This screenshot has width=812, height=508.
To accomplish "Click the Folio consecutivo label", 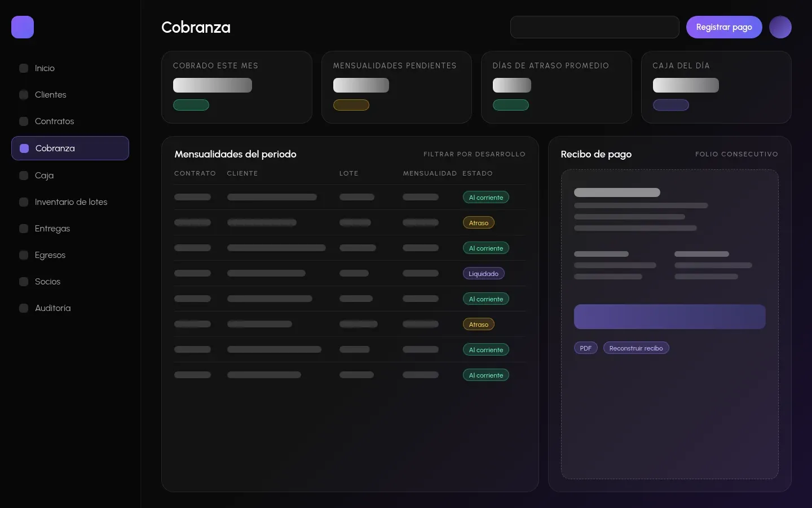I will click(x=736, y=154).
